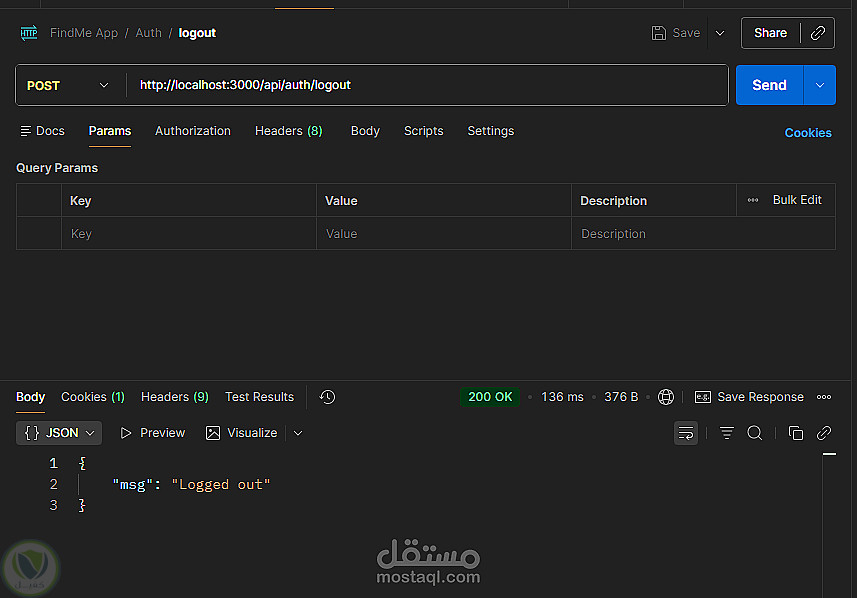The width and height of the screenshot is (857, 598).
Task: Search within the response body
Action: 755,433
